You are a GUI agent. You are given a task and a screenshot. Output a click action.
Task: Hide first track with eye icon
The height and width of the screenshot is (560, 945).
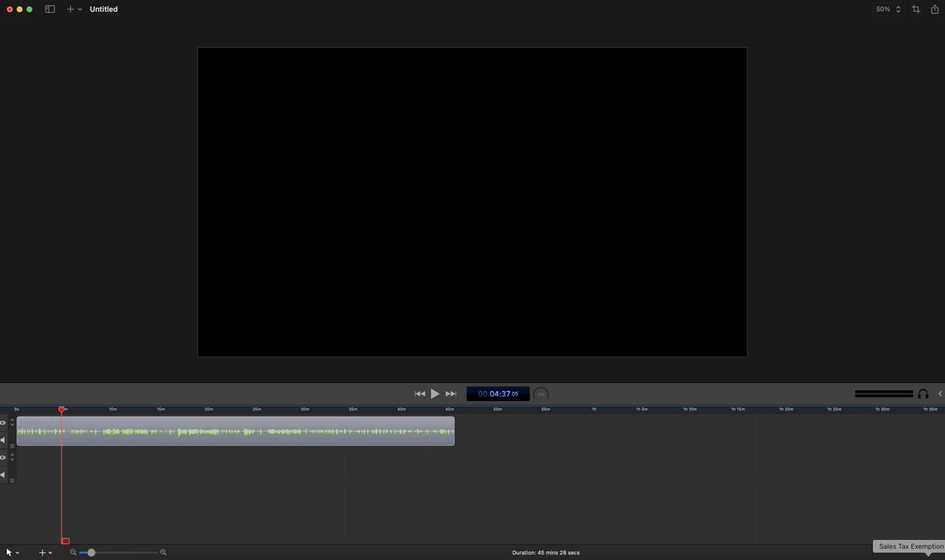point(3,423)
